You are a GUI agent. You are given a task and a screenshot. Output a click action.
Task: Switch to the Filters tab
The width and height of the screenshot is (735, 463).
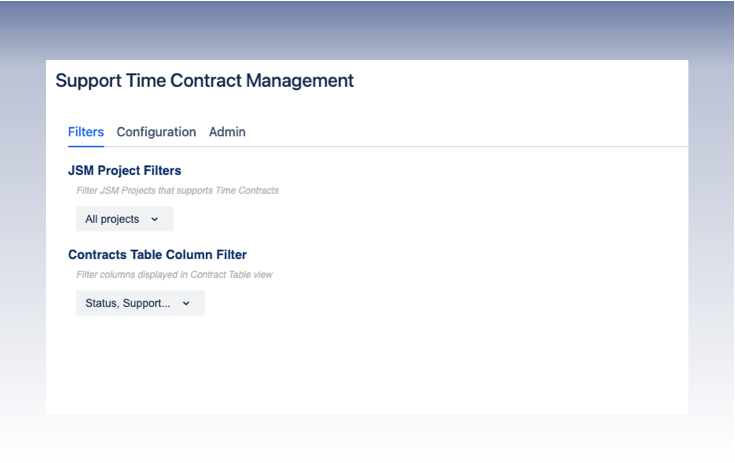pos(86,132)
